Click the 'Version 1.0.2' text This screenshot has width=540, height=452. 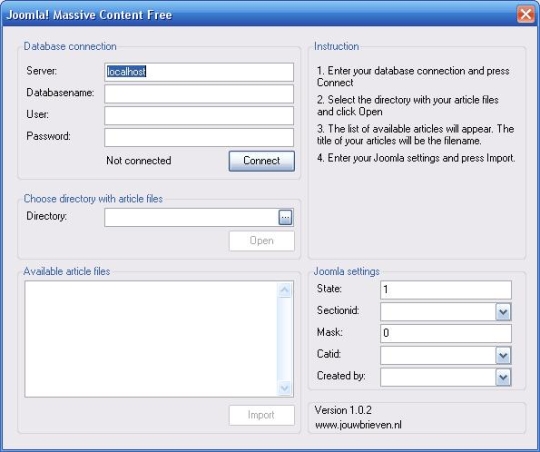tap(343, 410)
